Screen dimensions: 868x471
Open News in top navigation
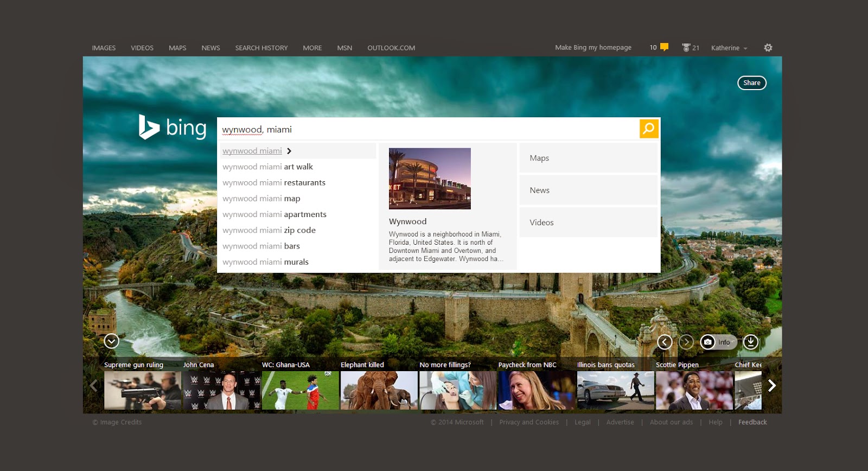point(210,48)
